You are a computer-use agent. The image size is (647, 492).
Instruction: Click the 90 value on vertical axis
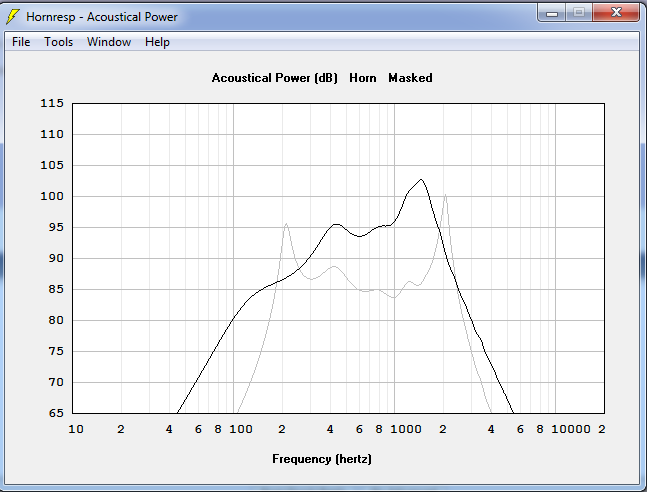[56, 258]
